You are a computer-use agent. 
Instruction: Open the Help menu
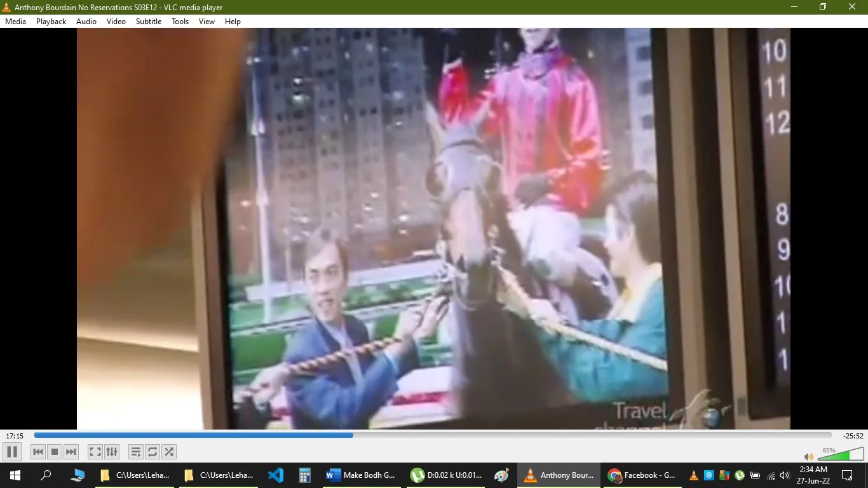(x=233, y=22)
